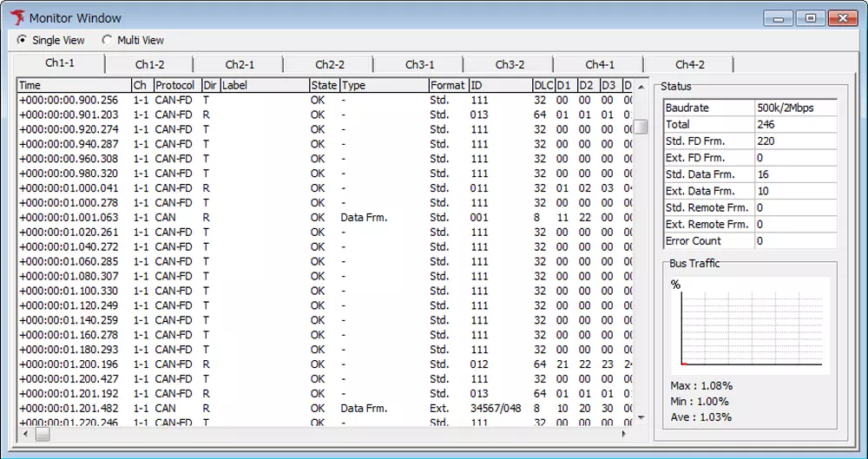Click the Protocol column header

(176, 86)
